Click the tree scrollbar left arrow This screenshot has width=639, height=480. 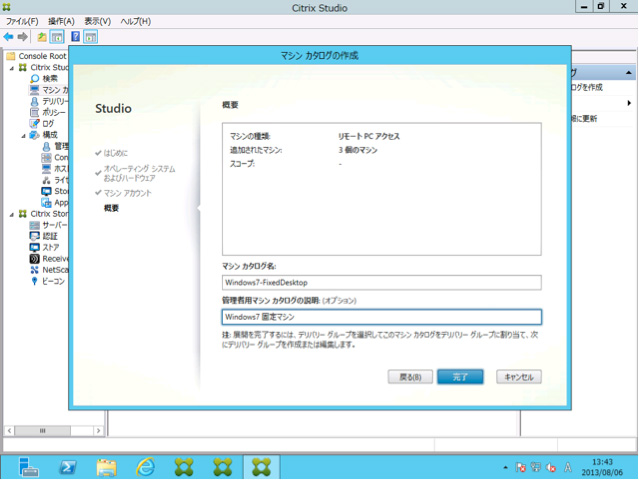pos(9,431)
